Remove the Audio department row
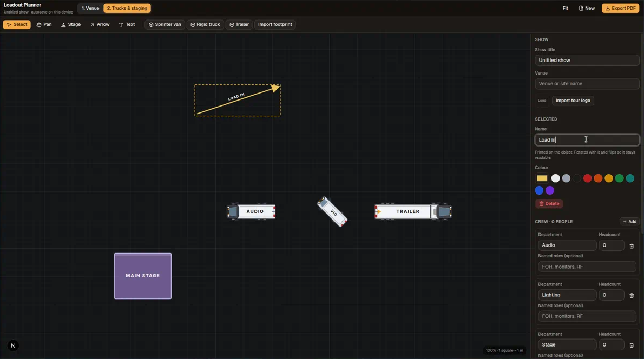Screen dimensions: 644x359 (x=632, y=246)
